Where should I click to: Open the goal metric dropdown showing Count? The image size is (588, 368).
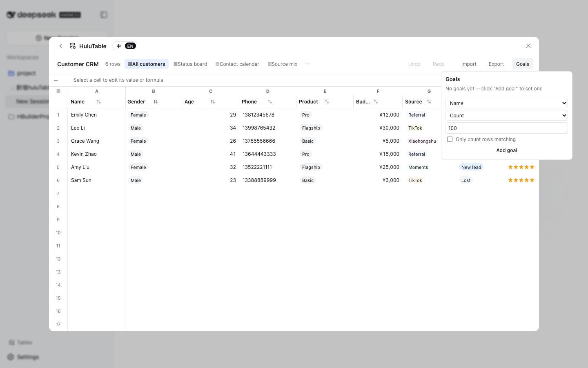(506, 115)
